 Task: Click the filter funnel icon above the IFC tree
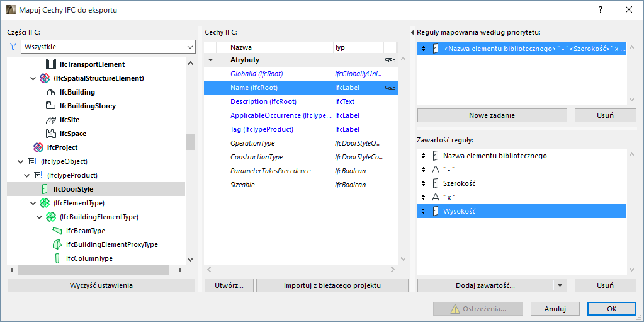tap(13, 47)
